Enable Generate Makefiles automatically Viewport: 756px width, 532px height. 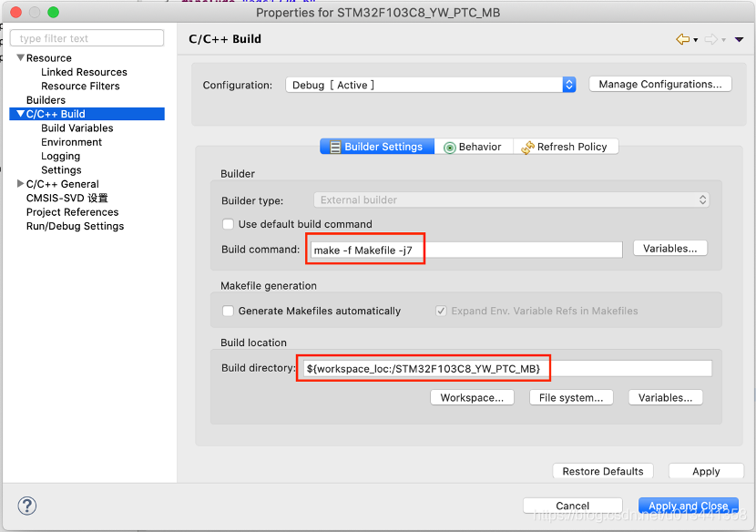(x=228, y=311)
